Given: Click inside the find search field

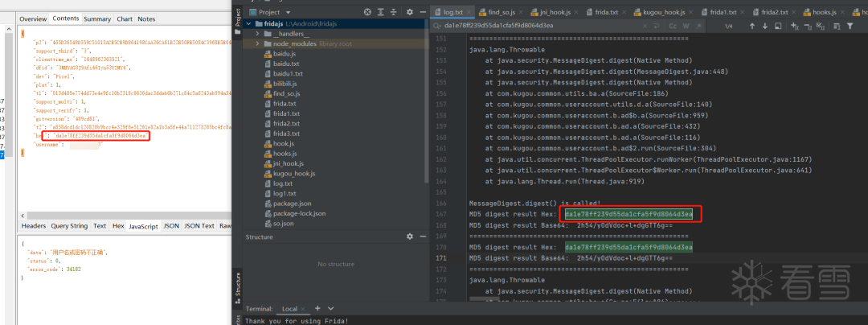Looking at the screenshot, I should pos(548,26).
